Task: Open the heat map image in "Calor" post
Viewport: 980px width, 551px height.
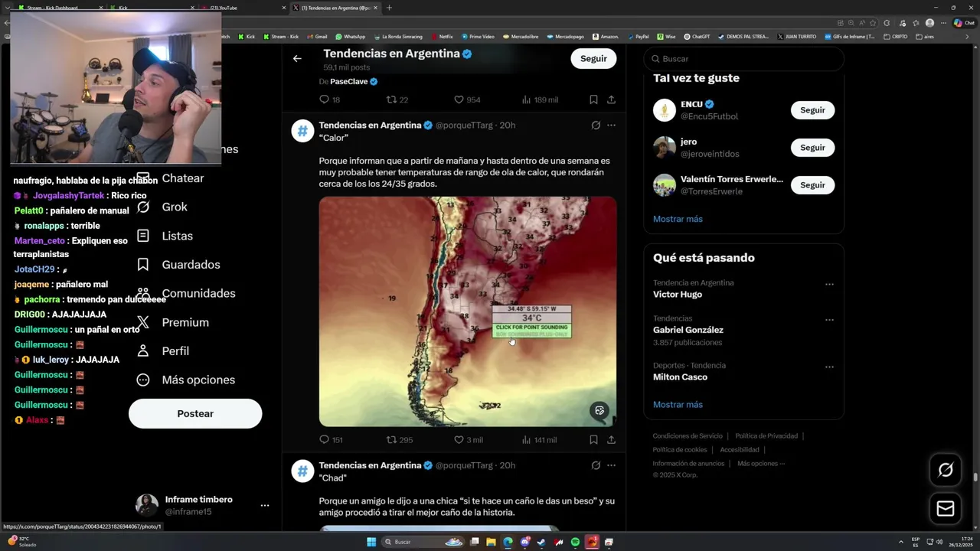Action: coord(467,311)
